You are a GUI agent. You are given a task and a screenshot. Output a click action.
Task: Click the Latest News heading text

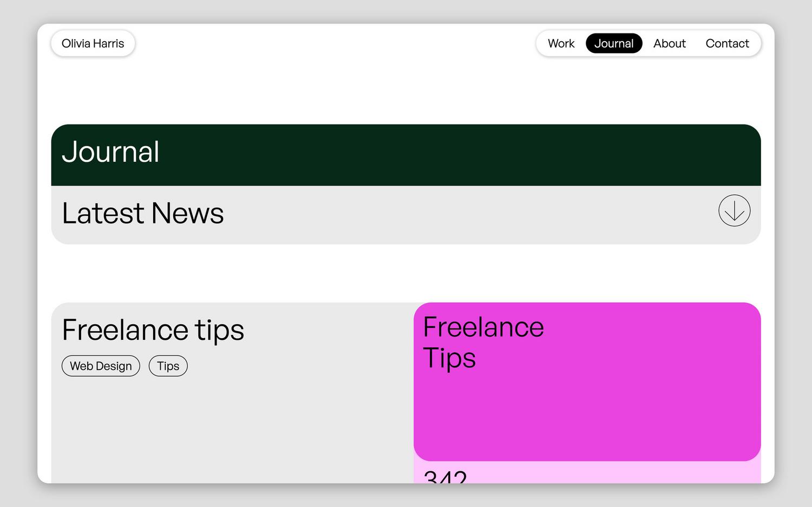143,213
